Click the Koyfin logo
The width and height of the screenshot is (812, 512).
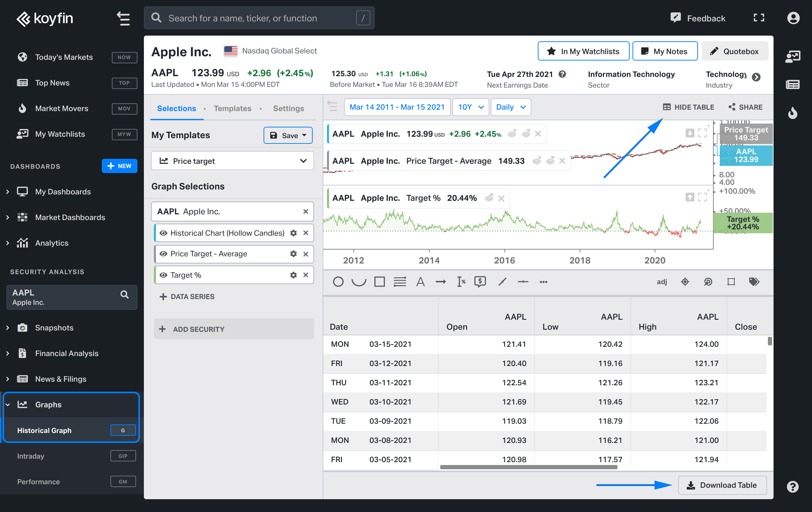(x=45, y=19)
